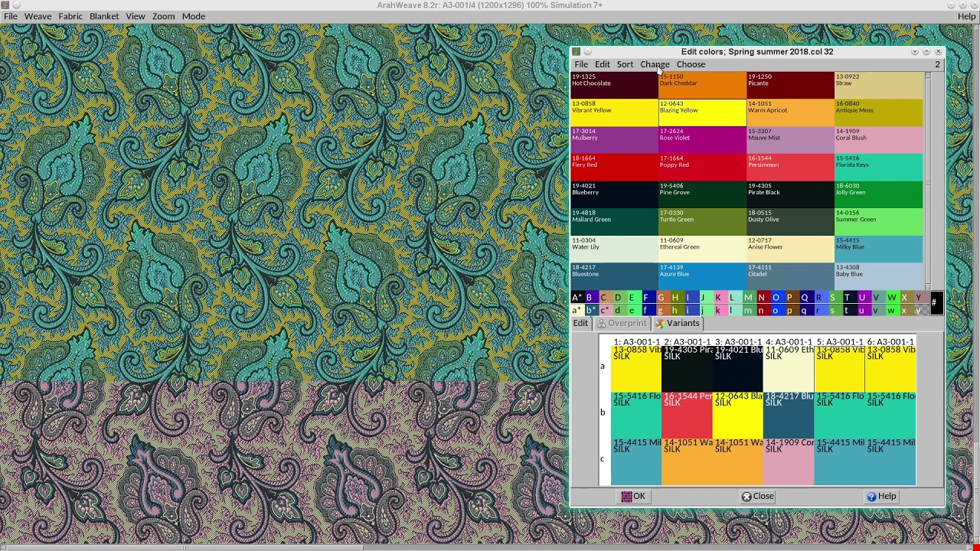Select the Florida Keys 15-5416 palette swatch
The width and height of the screenshot is (980, 551).
(x=878, y=167)
